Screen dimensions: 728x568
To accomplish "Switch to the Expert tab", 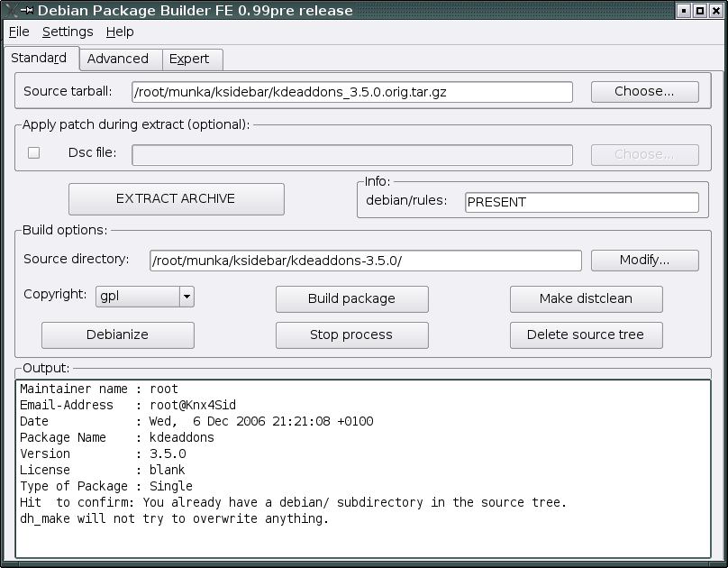I will tap(191, 59).
